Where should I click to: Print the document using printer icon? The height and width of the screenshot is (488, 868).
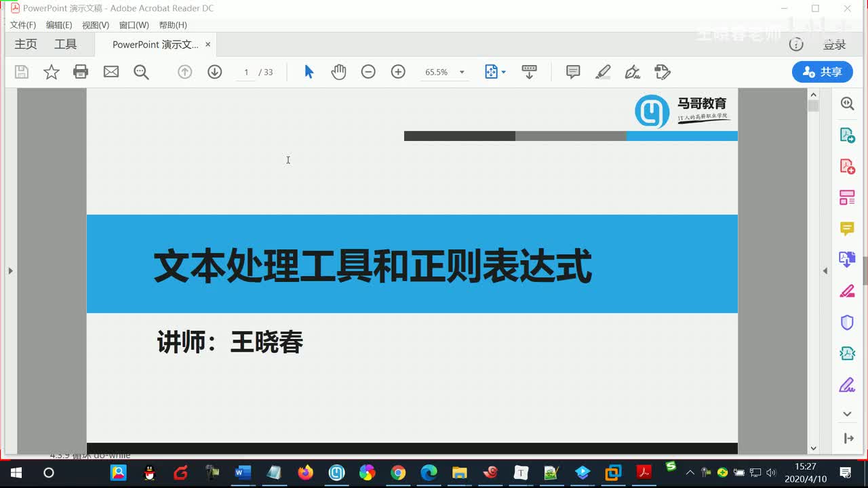click(x=81, y=72)
